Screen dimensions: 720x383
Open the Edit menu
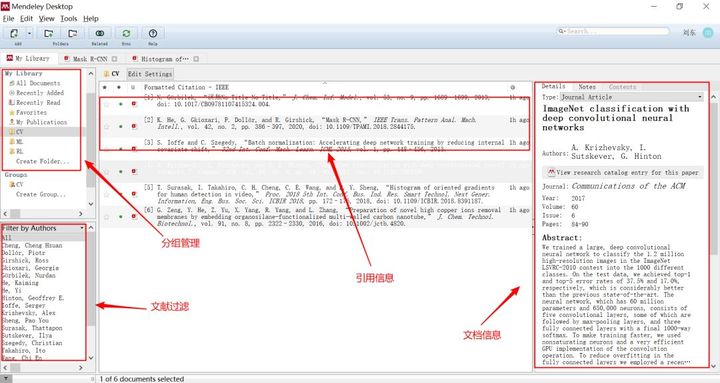[26, 18]
